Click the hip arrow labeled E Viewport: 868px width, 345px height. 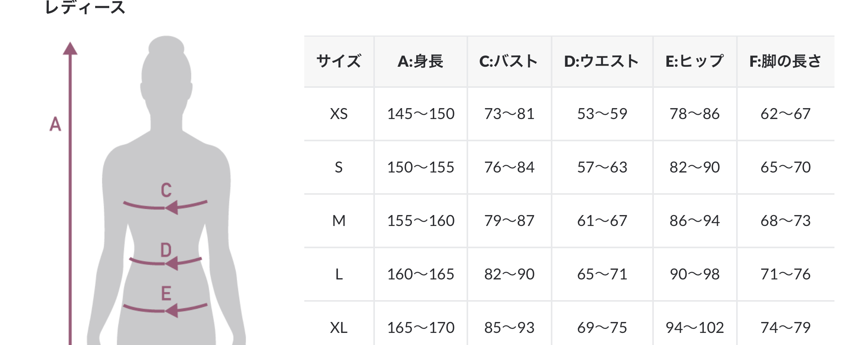pyautogui.click(x=166, y=310)
